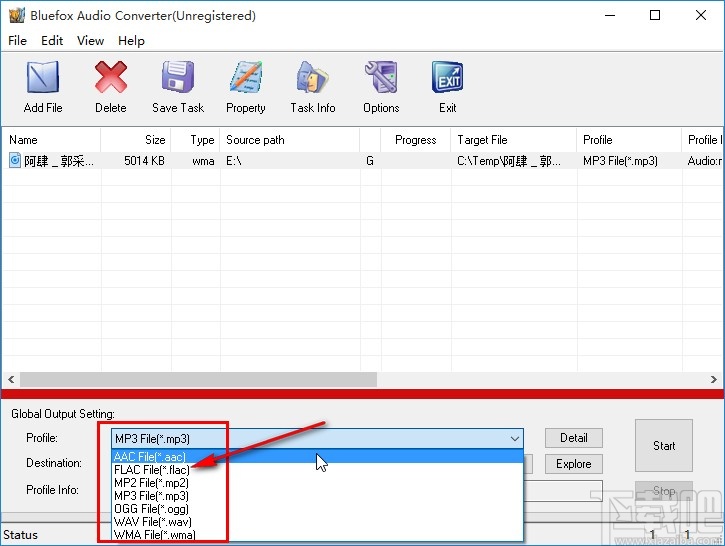
Task: Open the View menu
Action: (90, 41)
